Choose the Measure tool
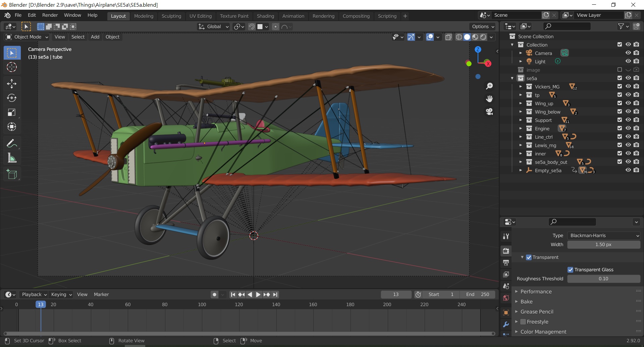Viewport: 644px width, 347px height. click(x=12, y=158)
